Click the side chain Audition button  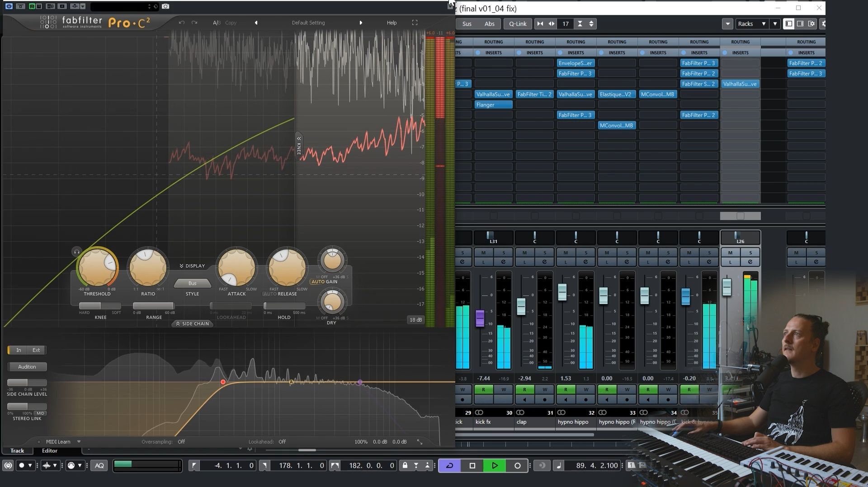(x=27, y=367)
